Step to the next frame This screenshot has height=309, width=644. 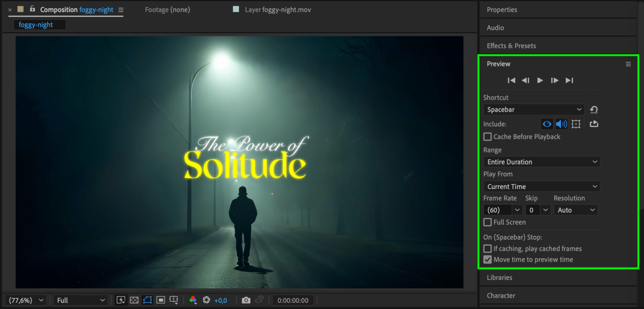tap(554, 80)
